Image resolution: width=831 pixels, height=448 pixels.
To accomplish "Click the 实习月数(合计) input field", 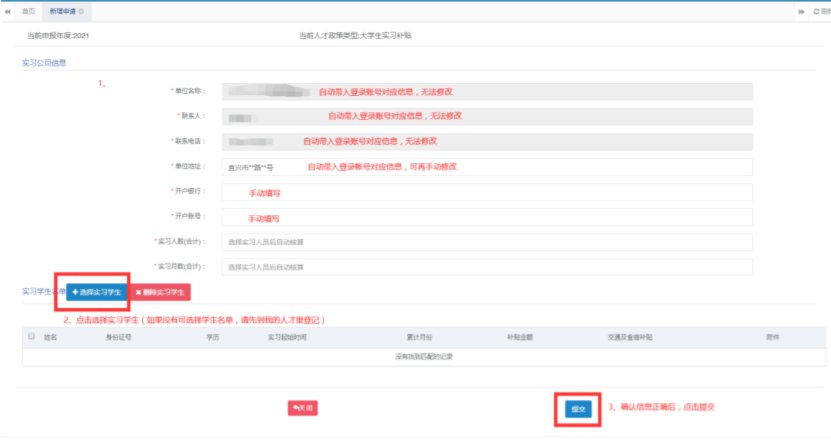I will pos(486,267).
